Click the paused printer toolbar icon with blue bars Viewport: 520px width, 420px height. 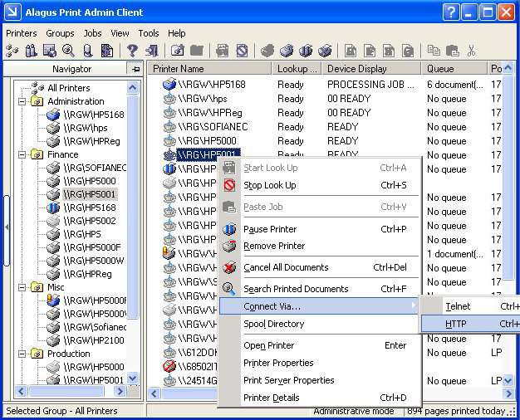pyautogui.click(x=306, y=51)
